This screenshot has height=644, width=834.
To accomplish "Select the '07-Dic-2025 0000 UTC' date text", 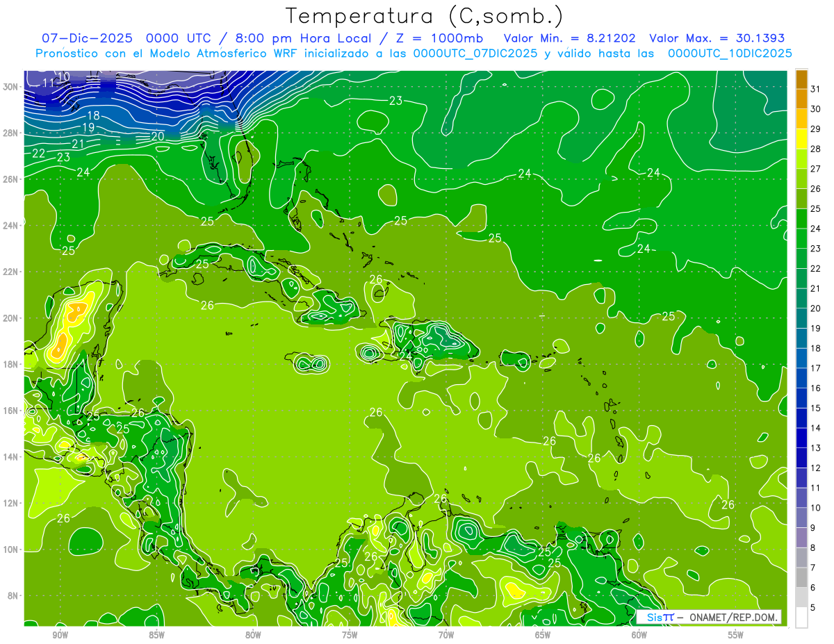I will tap(126, 38).
